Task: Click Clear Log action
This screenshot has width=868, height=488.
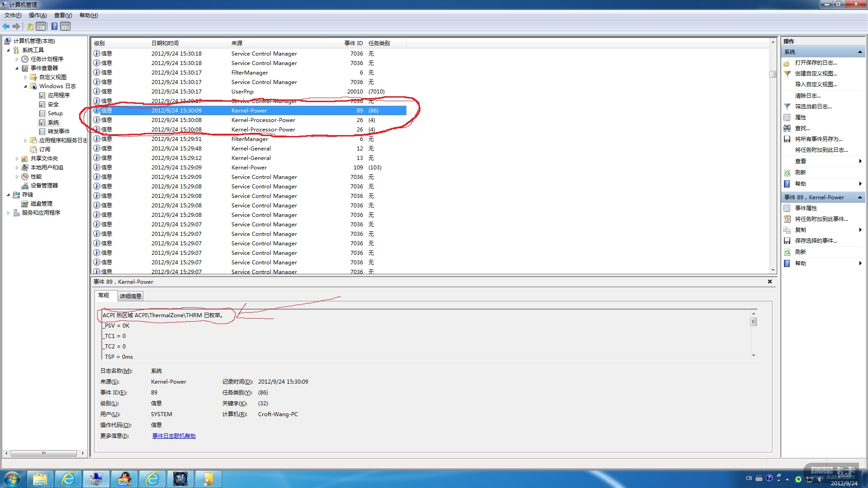Action: [x=807, y=96]
